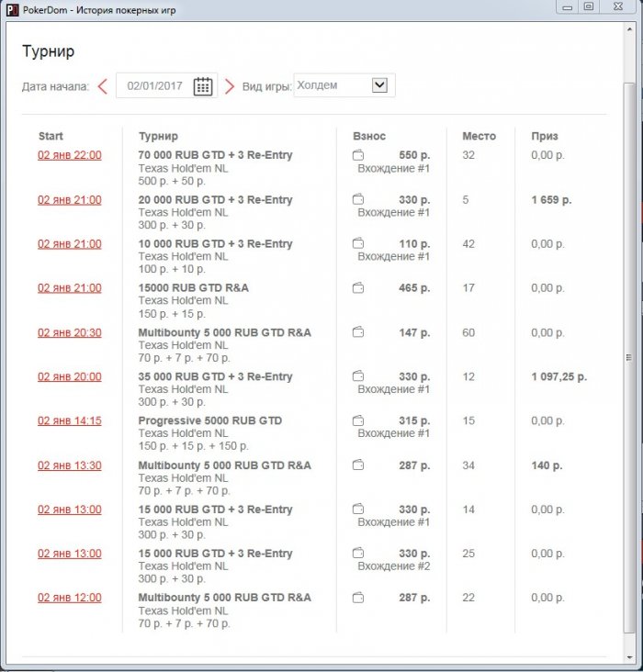
Task: Open tournament link 02 янв 14:15
Action: (70, 420)
